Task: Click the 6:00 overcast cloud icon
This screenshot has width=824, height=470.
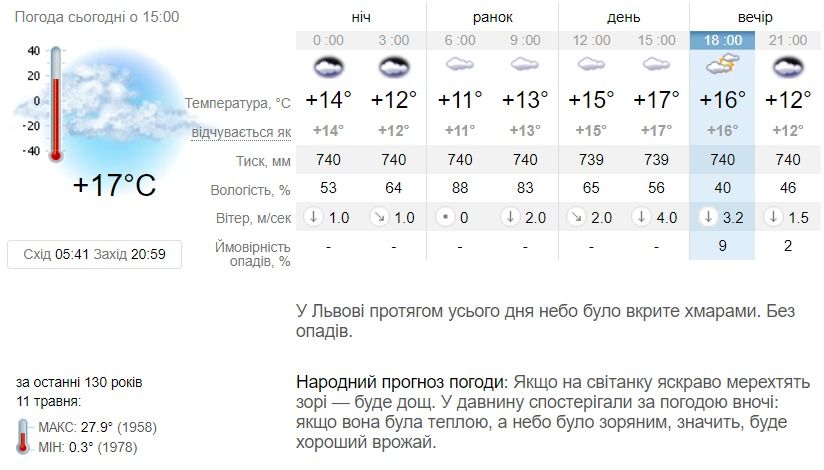Action: 460,65
